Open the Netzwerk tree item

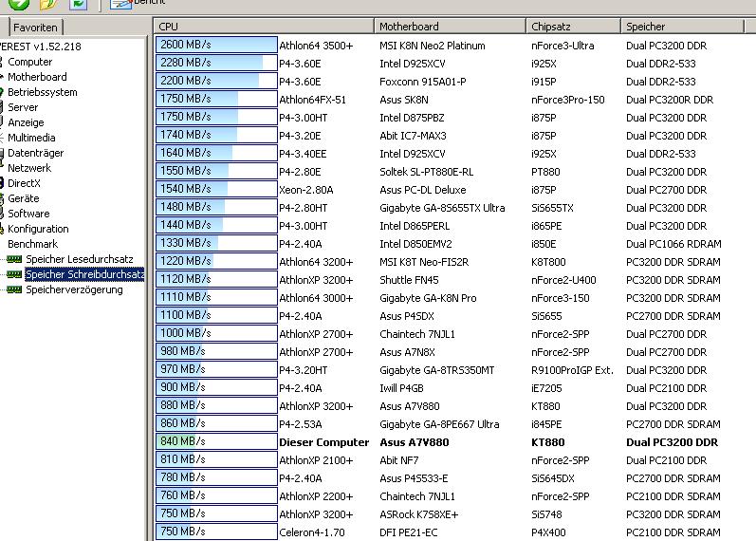[29, 168]
